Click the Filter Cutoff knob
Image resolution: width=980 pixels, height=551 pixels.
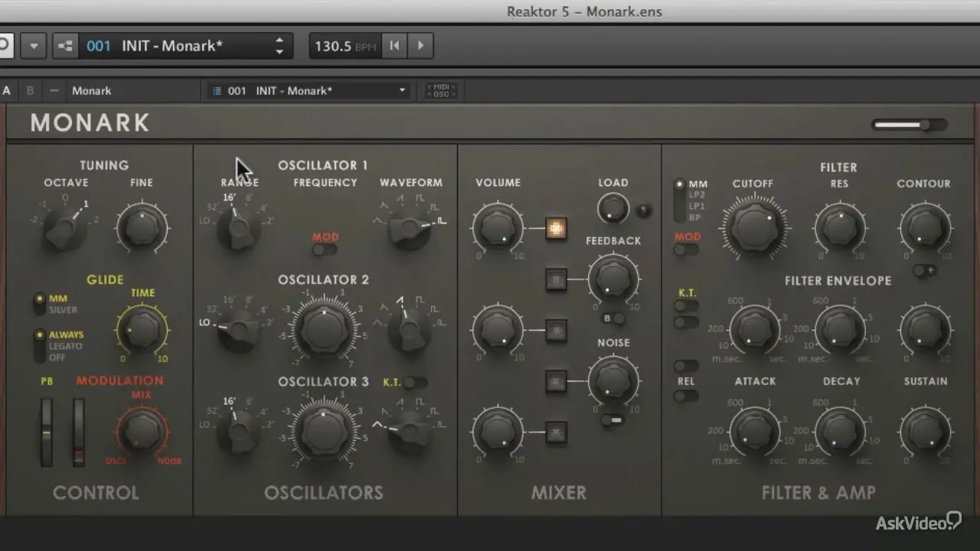(755, 227)
